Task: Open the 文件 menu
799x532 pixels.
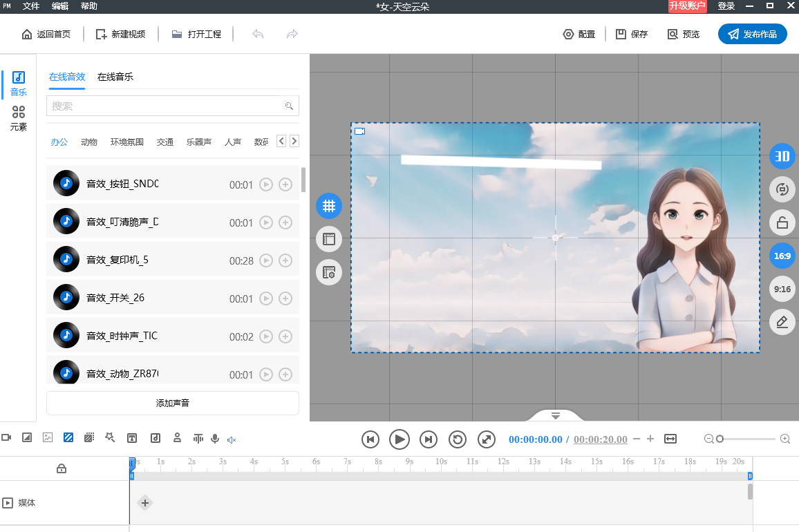Action: pos(31,6)
